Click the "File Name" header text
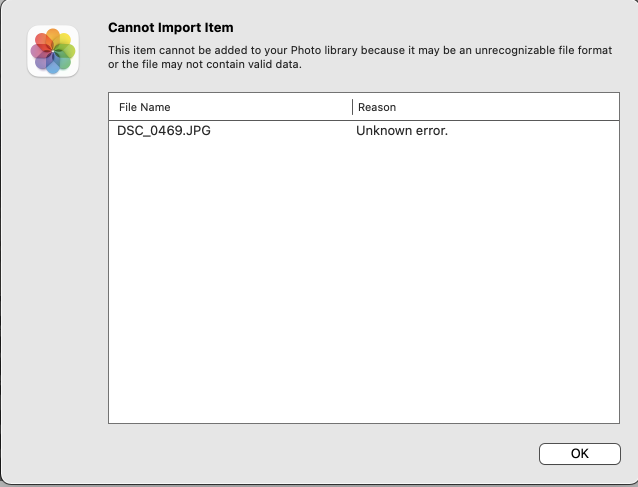This screenshot has width=638, height=487. point(145,107)
